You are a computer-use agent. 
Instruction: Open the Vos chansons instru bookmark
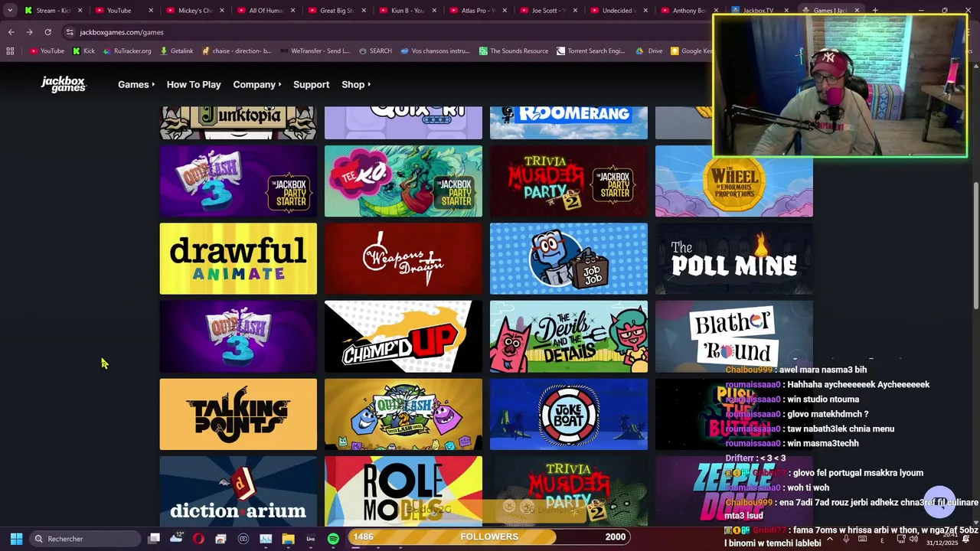point(435,51)
